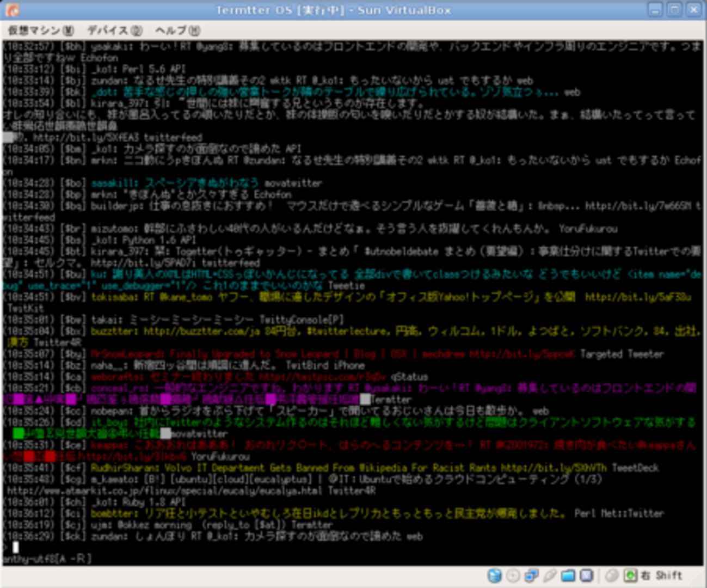The height and width of the screenshot is (588, 707).
Task: Click the mouse integration indicator icon
Action: pos(612,575)
